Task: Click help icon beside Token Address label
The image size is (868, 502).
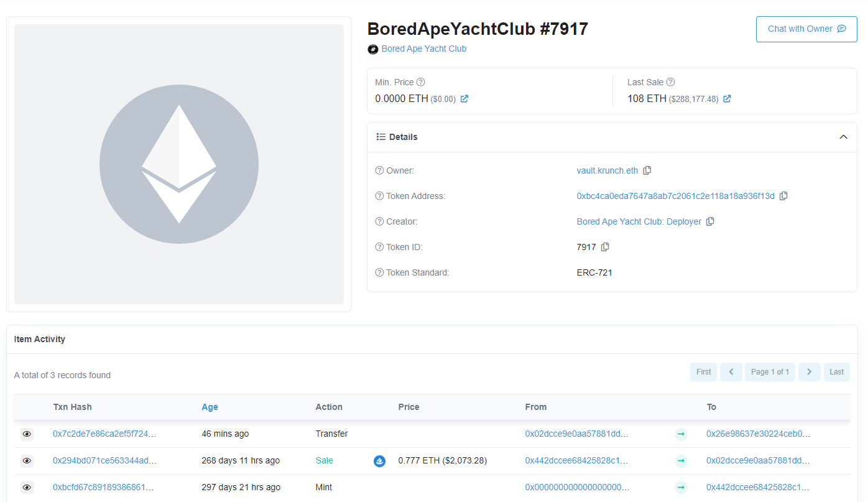Action: click(x=379, y=196)
